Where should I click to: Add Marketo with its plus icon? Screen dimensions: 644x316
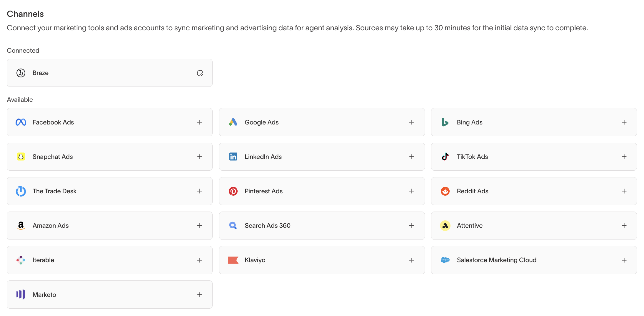(x=200, y=295)
